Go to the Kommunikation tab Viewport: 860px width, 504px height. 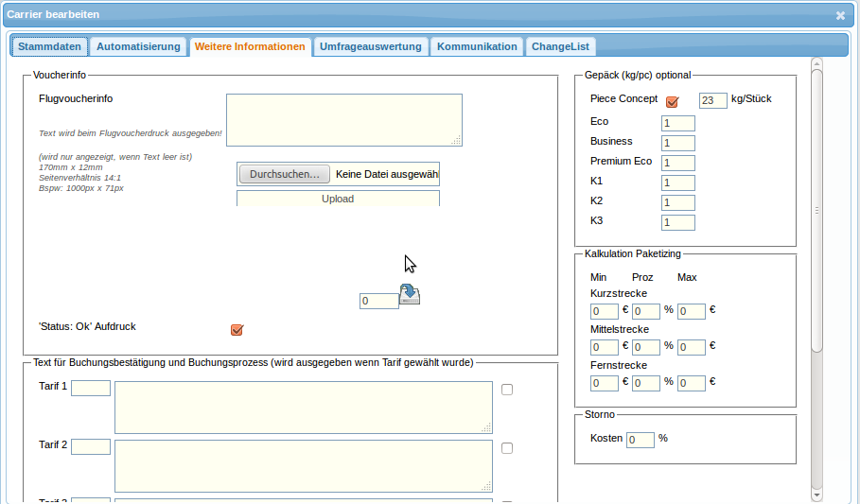(x=477, y=46)
